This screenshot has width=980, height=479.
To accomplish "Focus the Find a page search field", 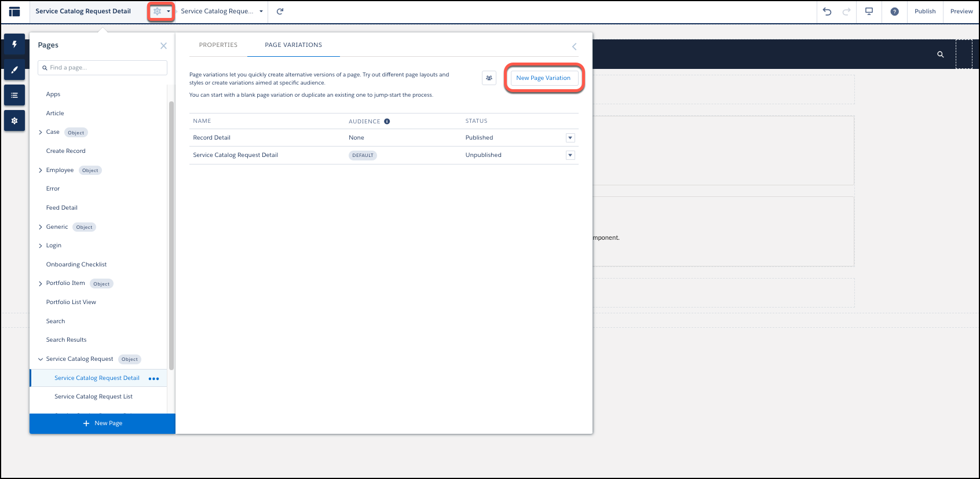I will [103, 68].
